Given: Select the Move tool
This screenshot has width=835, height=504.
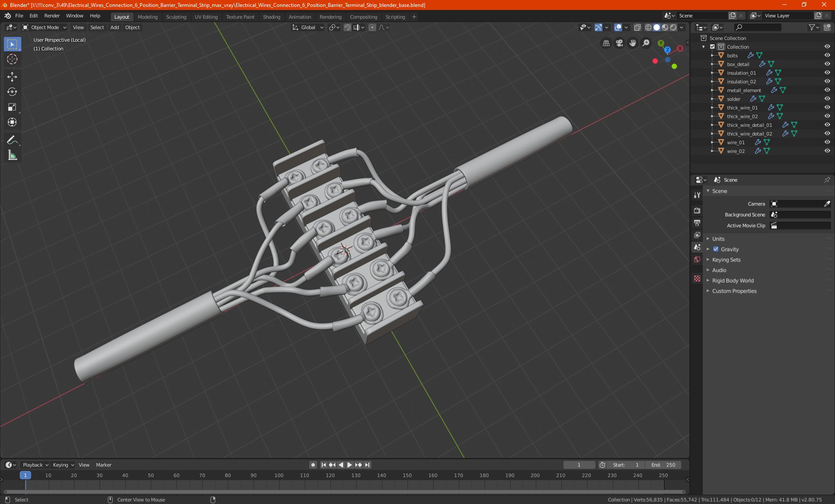Looking at the screenshot, I should point(12,77).
